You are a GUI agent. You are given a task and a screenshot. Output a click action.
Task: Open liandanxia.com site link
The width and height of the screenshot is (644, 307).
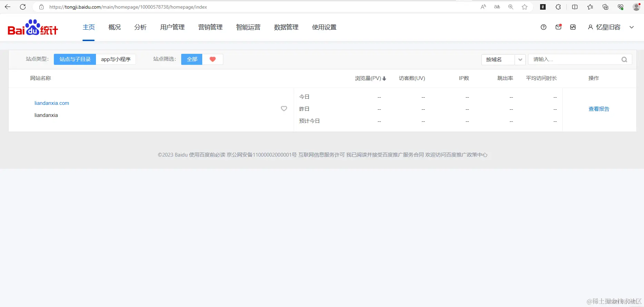tap(52, 103)
